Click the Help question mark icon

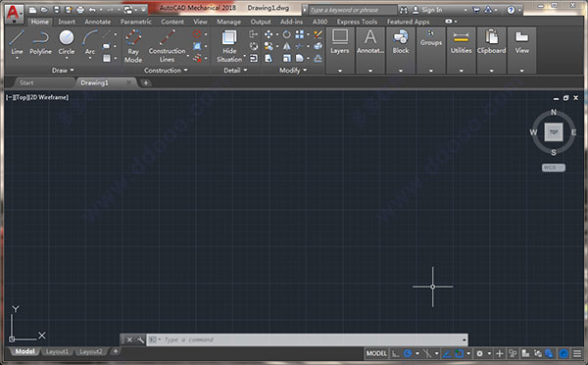pos(511,10)
